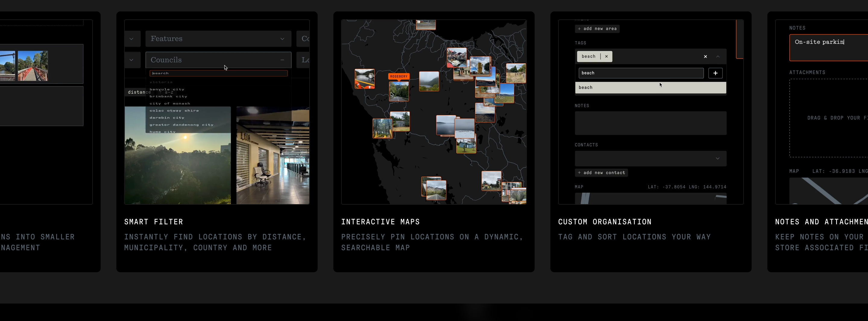Click the orange ROSEBERY map label
This screenshot has width=868, height=321.
pos(399,76)
